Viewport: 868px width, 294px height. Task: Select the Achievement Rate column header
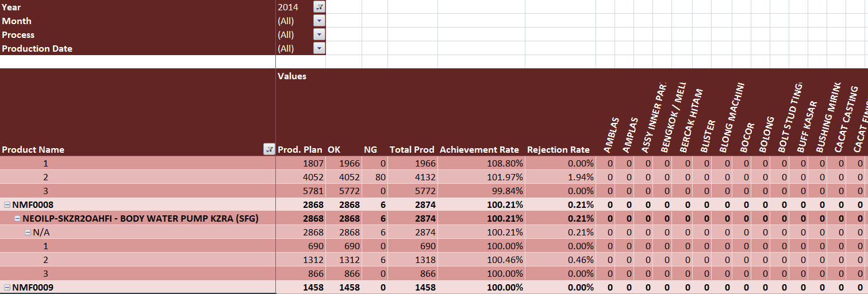[479, 149]
